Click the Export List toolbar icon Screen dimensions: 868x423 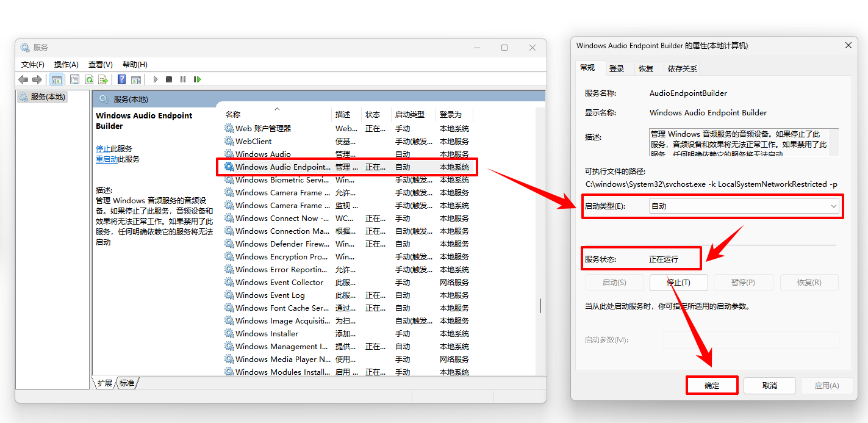click(x=103, y=79)
